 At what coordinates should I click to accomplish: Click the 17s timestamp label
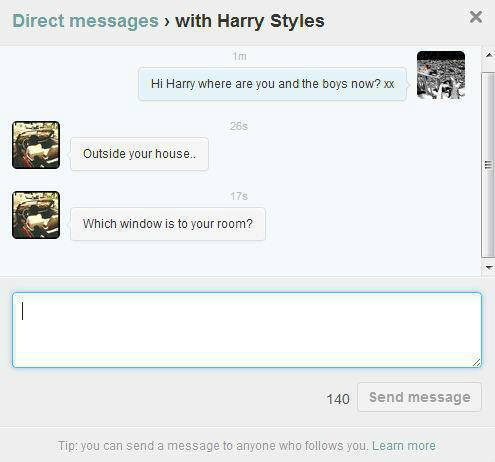pos(239,196)
